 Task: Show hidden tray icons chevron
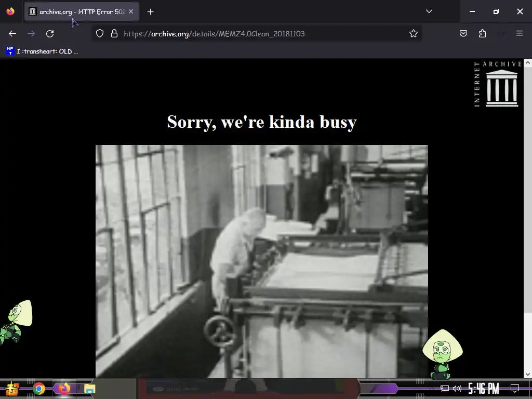pyautogui.click(x=432, y=389)
